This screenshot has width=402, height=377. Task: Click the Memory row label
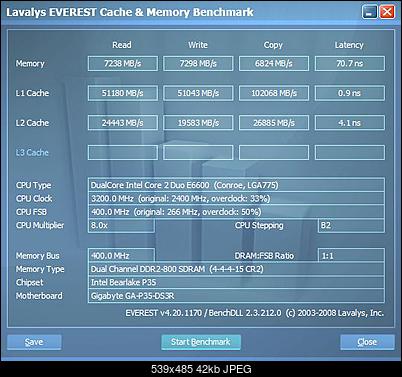30,63
